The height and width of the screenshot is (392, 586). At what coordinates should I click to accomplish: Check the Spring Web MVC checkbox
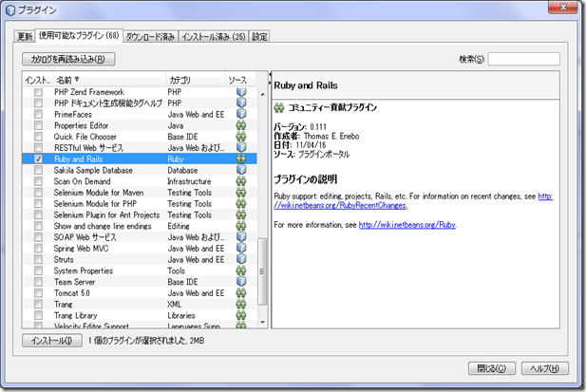(x=38, y=249)
